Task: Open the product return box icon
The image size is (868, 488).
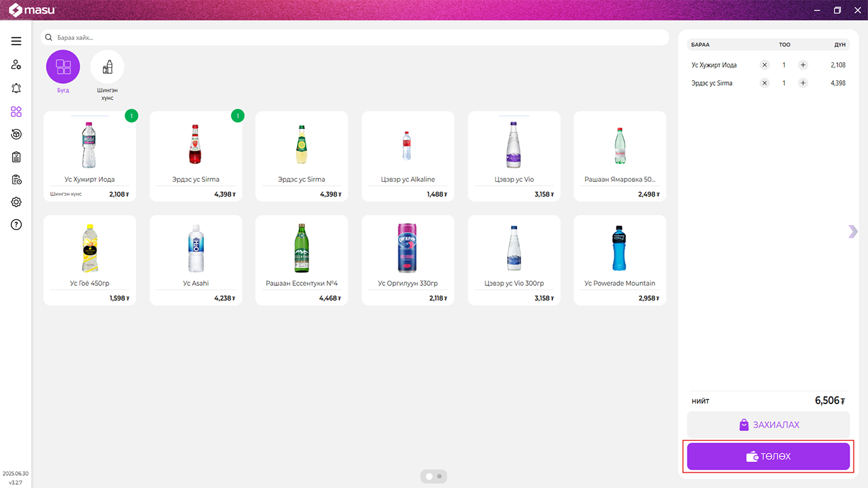Action: (x=17, y=134)
